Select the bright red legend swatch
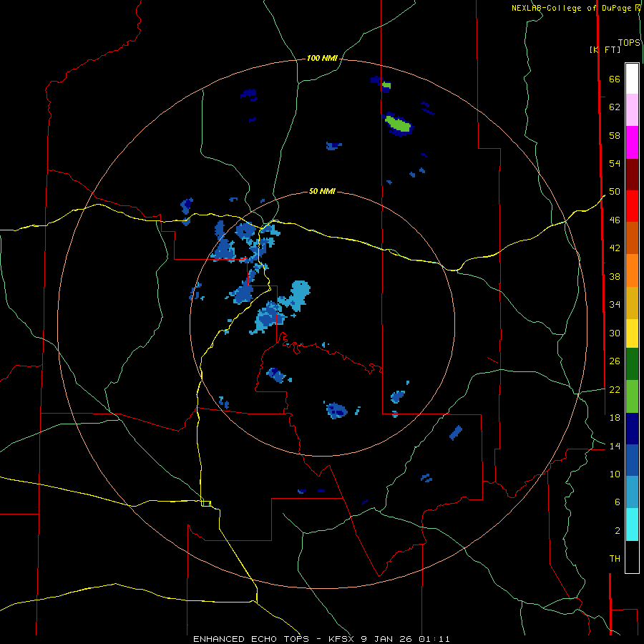Viewport: 644px width, 644px height. coord(632,206)
